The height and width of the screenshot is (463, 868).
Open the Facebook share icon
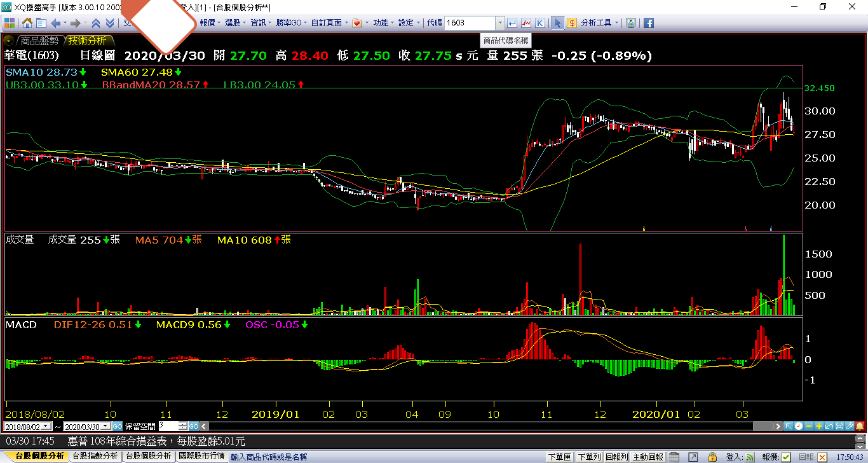(x=649, y=23)
